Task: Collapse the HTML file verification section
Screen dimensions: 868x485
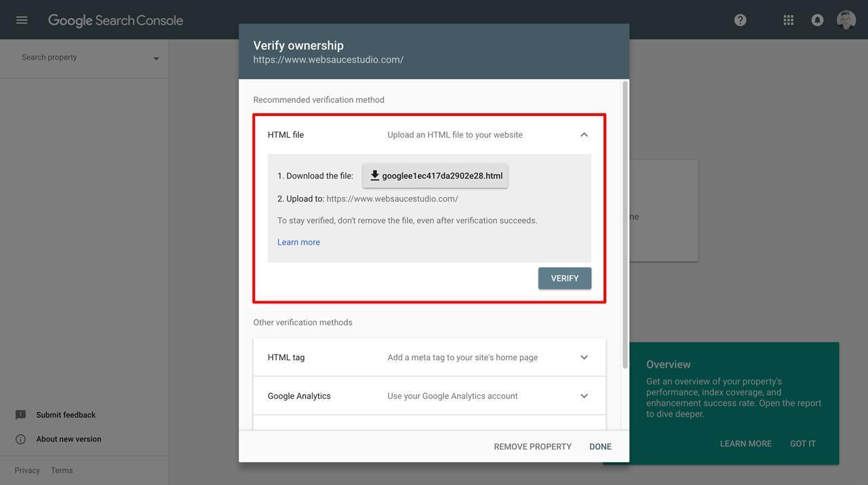Action: pos(584,134)
